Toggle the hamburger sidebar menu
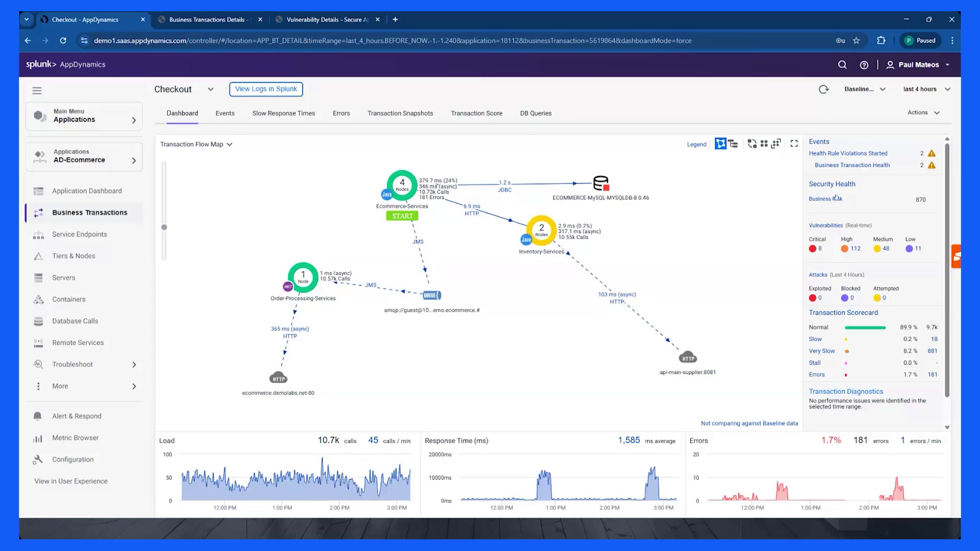Viewport: 980px width, 551px height. 37,91
